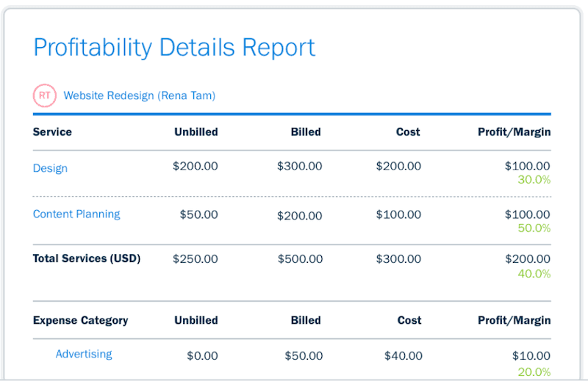Click the Service column header
The width and height of the screenshot is (588, 381).
pyautogui.click(x=52, y=132)
